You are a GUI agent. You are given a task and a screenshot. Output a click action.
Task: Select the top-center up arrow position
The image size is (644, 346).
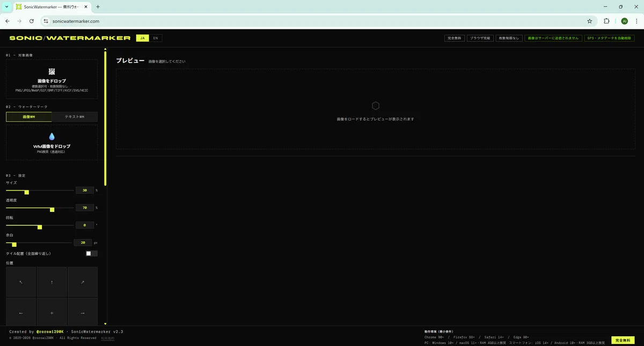pyautogui.click(x=52, y=282)
